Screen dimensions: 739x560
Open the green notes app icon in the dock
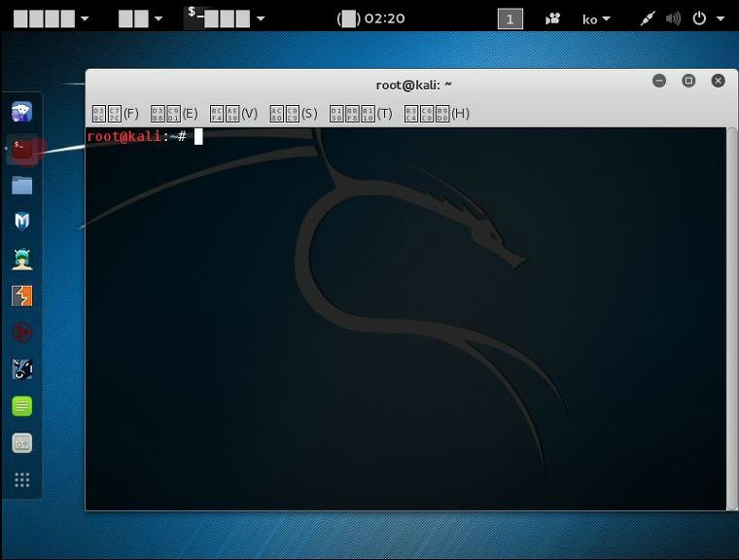point(21,405)
